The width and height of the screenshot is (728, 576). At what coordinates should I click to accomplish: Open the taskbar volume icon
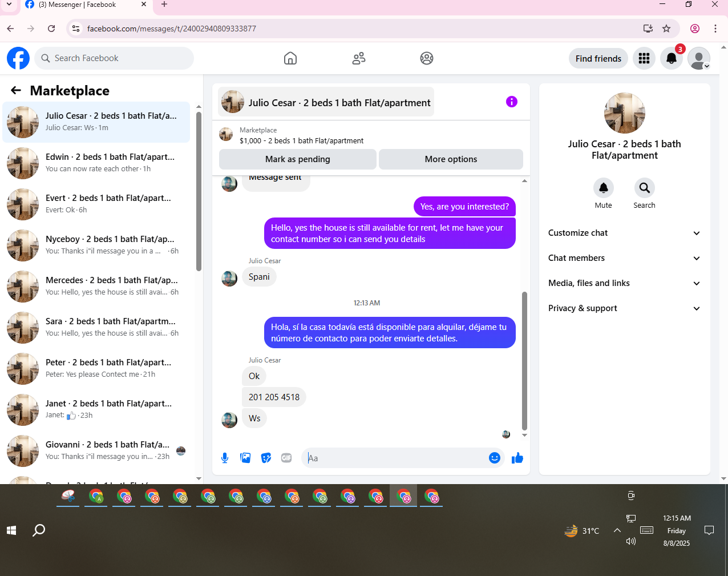pos(630,541)
